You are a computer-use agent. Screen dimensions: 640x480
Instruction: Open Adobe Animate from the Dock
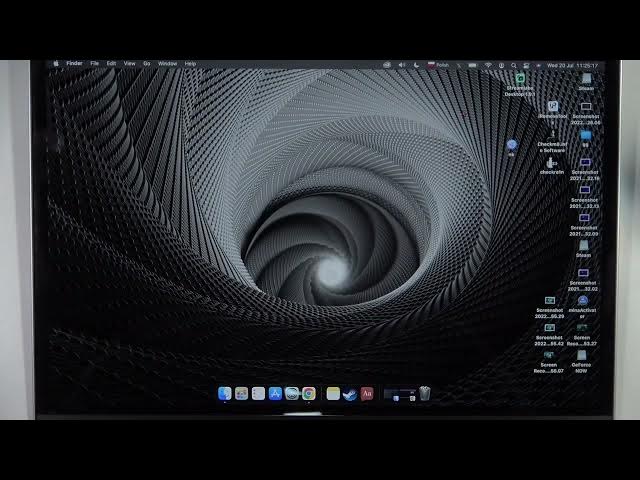tap(367, 393)
